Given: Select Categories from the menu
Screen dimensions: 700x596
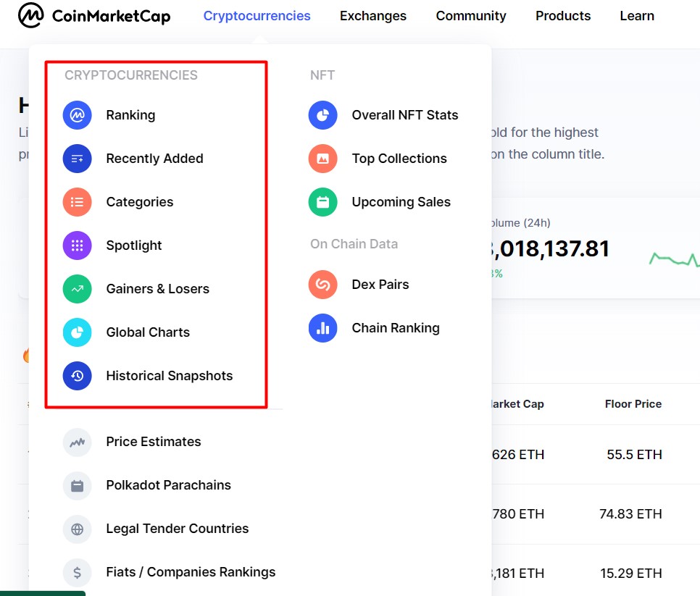Looking at the screenshot, I should coord(140,201).
